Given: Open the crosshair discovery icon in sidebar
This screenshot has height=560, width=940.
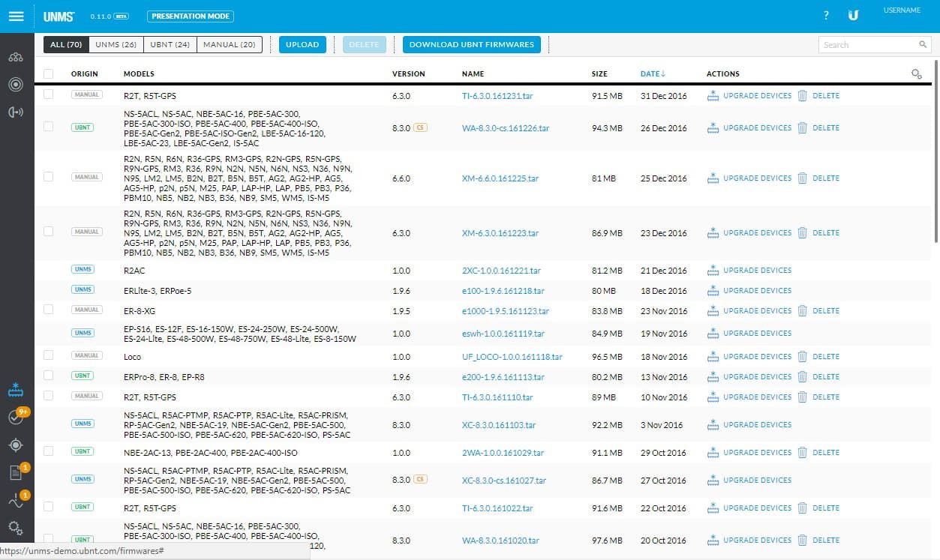Looking at the screenshot, I should click(16, 445).
